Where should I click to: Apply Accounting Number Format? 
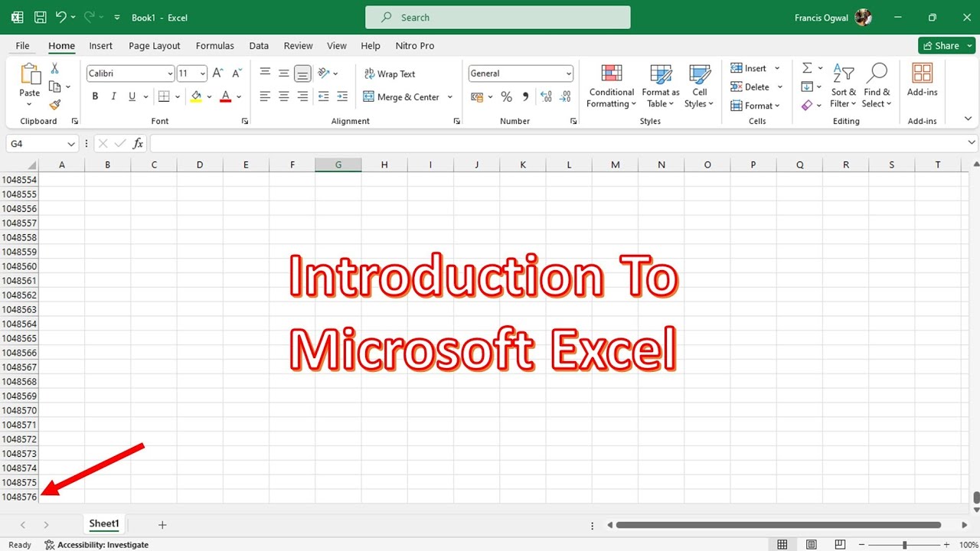click(x=475, y=97)
